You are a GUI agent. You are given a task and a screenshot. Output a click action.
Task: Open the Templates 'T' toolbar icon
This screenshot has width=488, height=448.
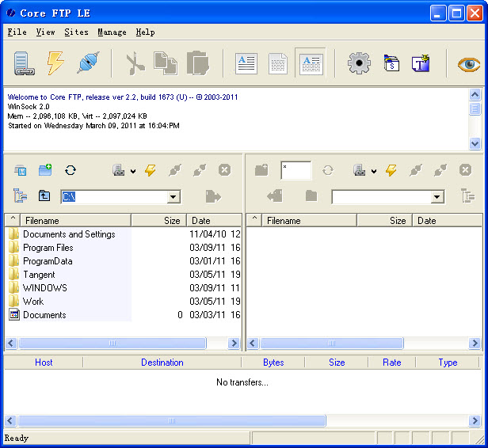tap(421, 63)
